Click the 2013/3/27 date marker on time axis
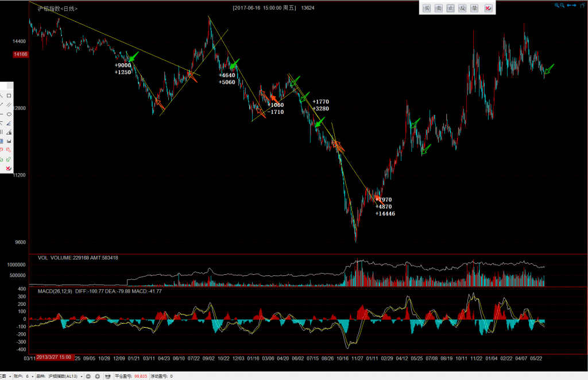588x380 pixels. (x=53, y=357)
